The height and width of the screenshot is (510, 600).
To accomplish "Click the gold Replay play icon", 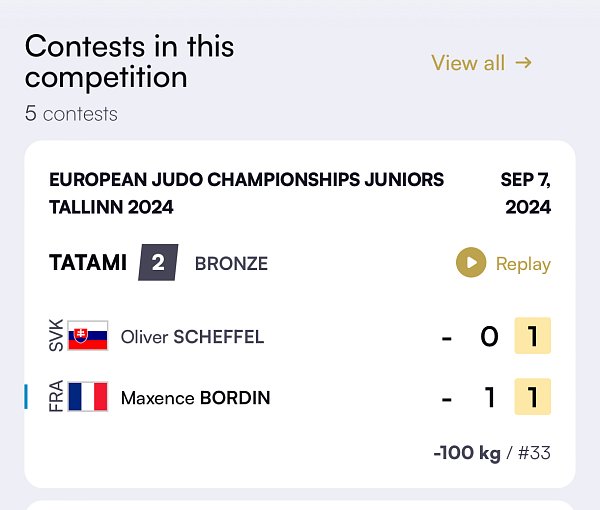I will (x=471, y=262).
